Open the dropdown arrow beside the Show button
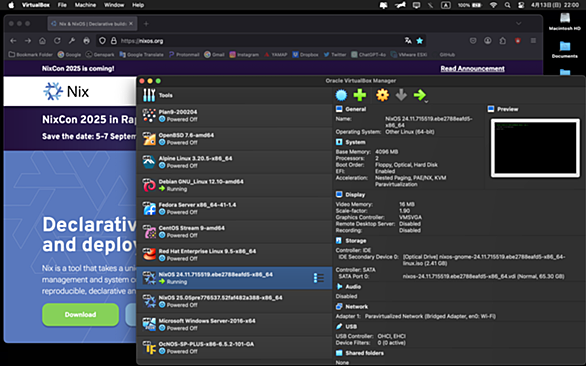This screenshot has width=586, height=366. (x=426, y=101)
